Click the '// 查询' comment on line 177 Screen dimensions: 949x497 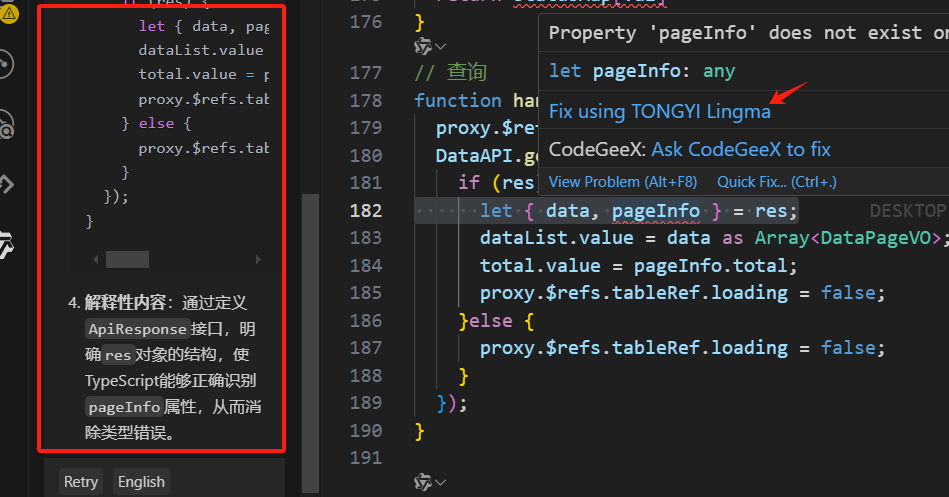(450, 73)
